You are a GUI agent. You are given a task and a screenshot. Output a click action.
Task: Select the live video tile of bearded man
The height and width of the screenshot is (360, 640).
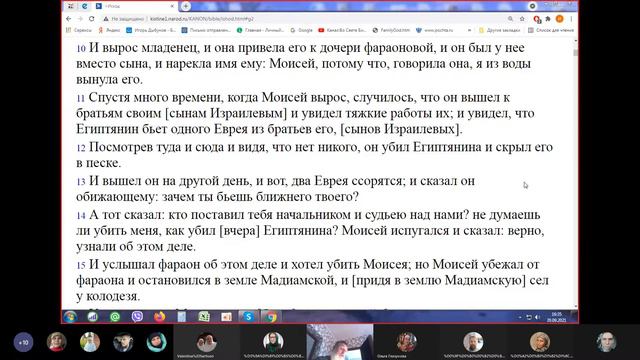coord(340,342)
